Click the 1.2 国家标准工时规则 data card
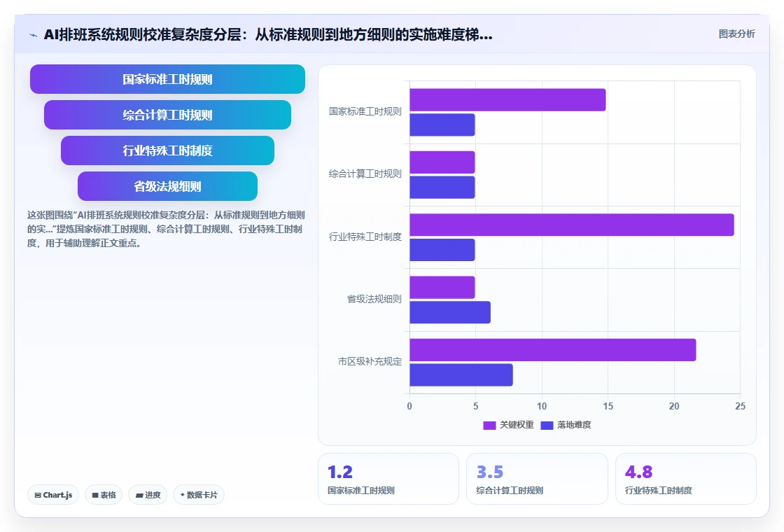The width and height of the screenshot is (784, 532). tap(388, 479)
